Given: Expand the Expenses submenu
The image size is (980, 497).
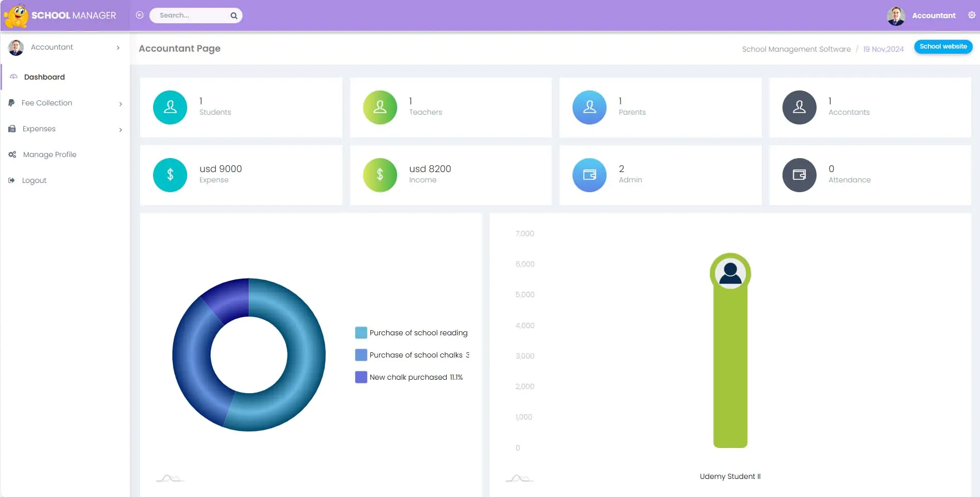Looking at the screenshot, I should (x=65, y=129).
